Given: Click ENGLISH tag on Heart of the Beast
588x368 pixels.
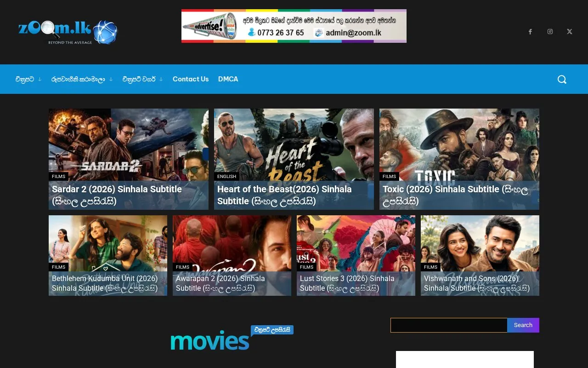Looking at the screenshot, I should point(226,177).
